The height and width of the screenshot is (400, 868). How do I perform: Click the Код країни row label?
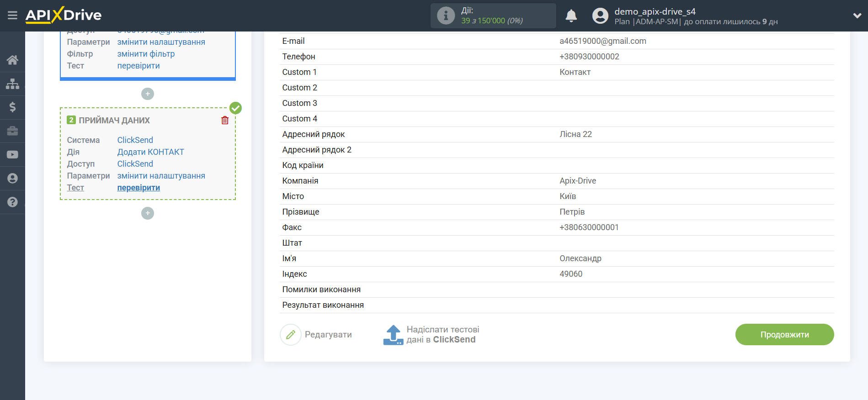[x=303, y=165]
